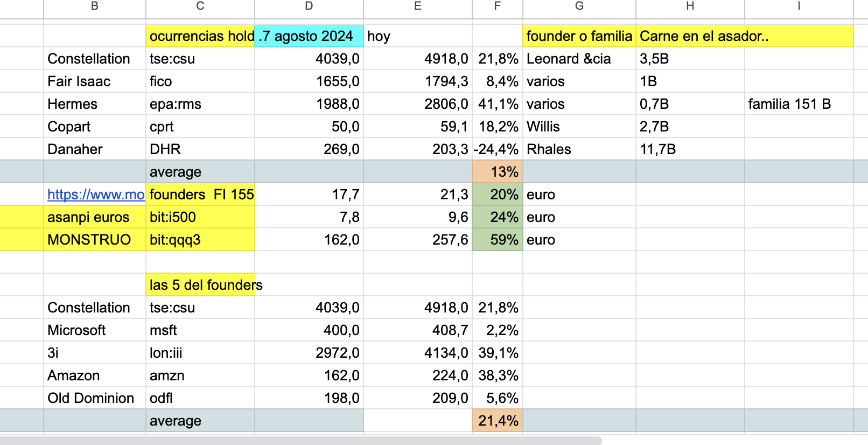Select column C header
This screenshot has width=868, height=445.
point(200,6)
